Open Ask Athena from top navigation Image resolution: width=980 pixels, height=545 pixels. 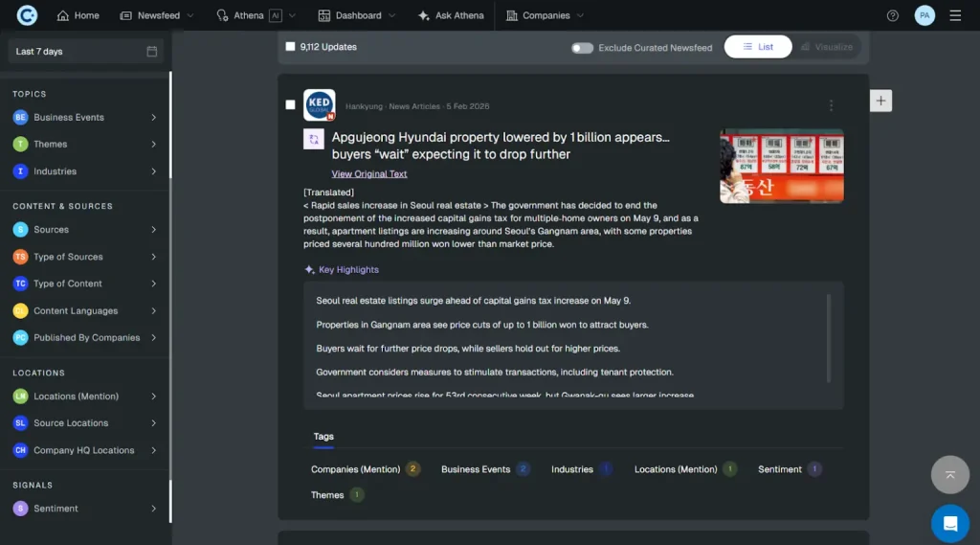coord(454,15)
